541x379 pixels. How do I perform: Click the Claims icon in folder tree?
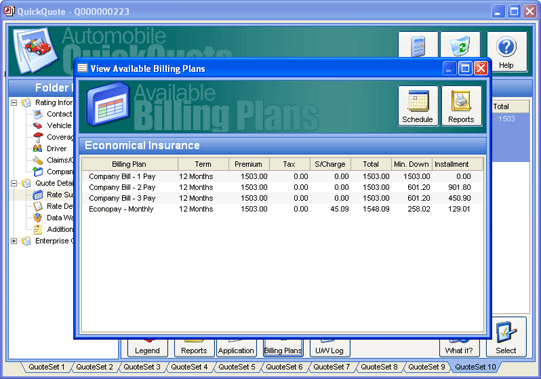(38, 160)
